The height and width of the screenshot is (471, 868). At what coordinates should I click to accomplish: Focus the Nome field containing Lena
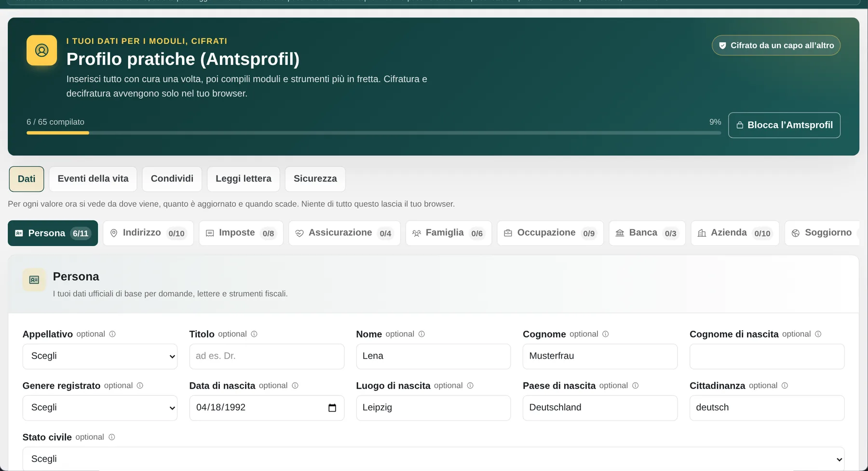(434, 356)
